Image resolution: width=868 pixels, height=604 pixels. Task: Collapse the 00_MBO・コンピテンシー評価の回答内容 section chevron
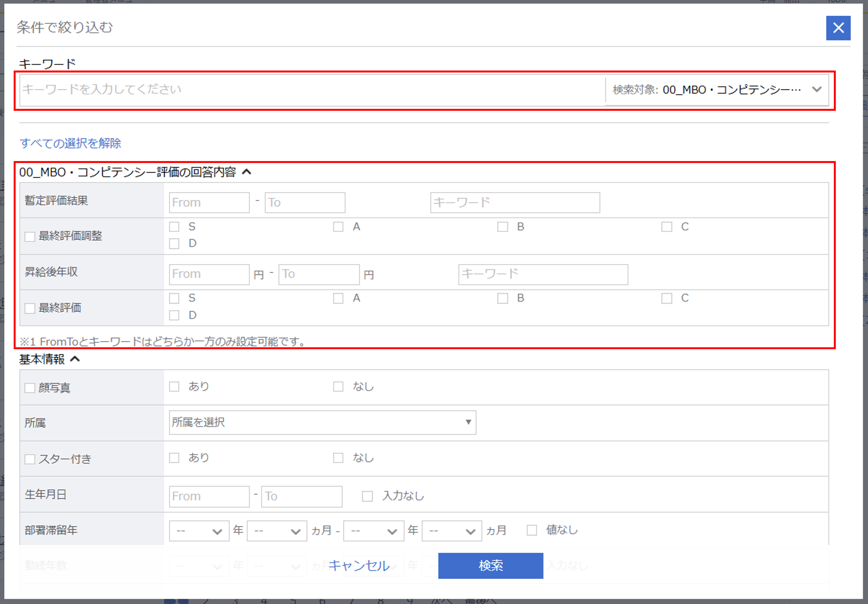click(246, 172)
